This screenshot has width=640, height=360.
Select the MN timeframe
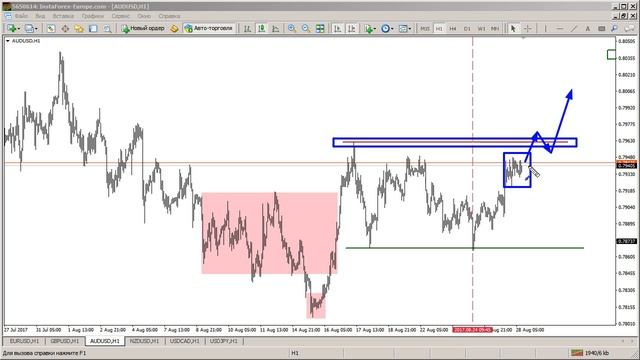[495, 29]
